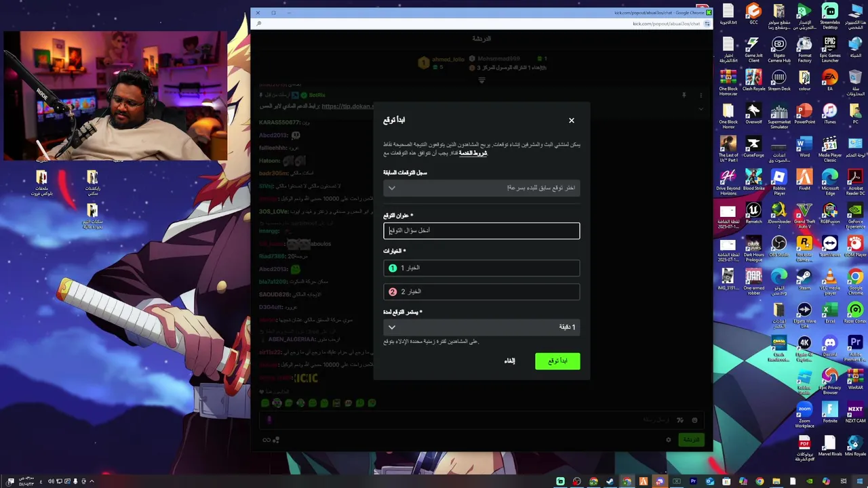868x488 pixels.
Task: Open PowerPoint desktop icon
Action: coord(804,114)
